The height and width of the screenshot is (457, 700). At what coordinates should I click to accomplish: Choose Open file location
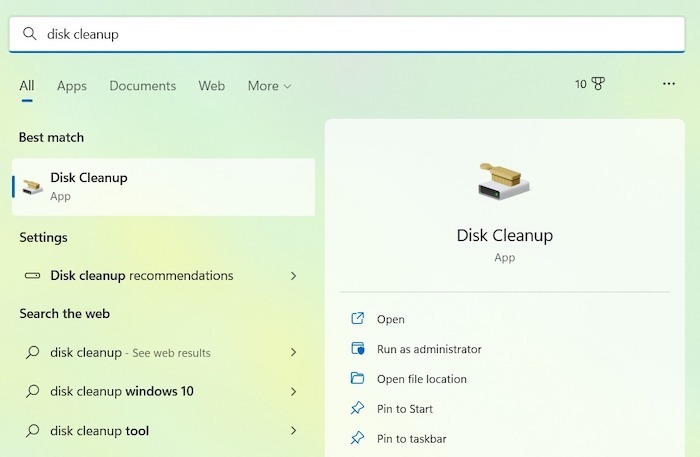pyautogui.click(x=422, y=379)
